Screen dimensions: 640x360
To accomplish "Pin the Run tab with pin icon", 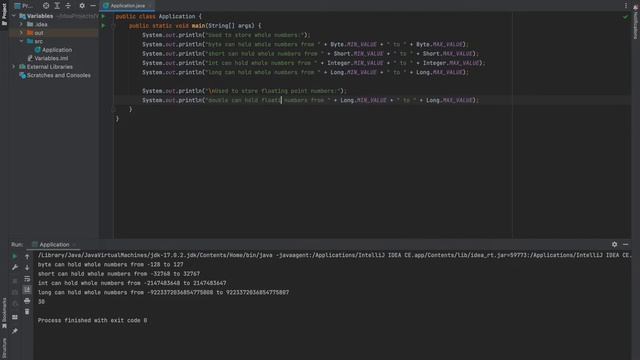I will pos(15,331).
